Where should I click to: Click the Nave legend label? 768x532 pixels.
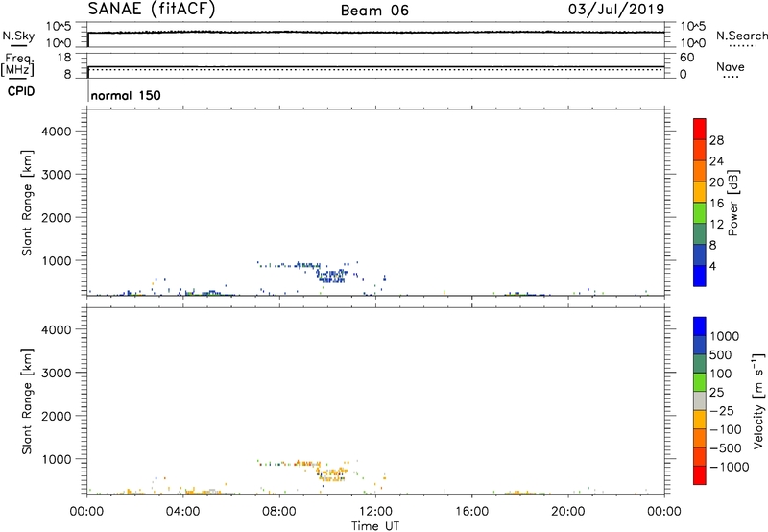tap(731, 67)
